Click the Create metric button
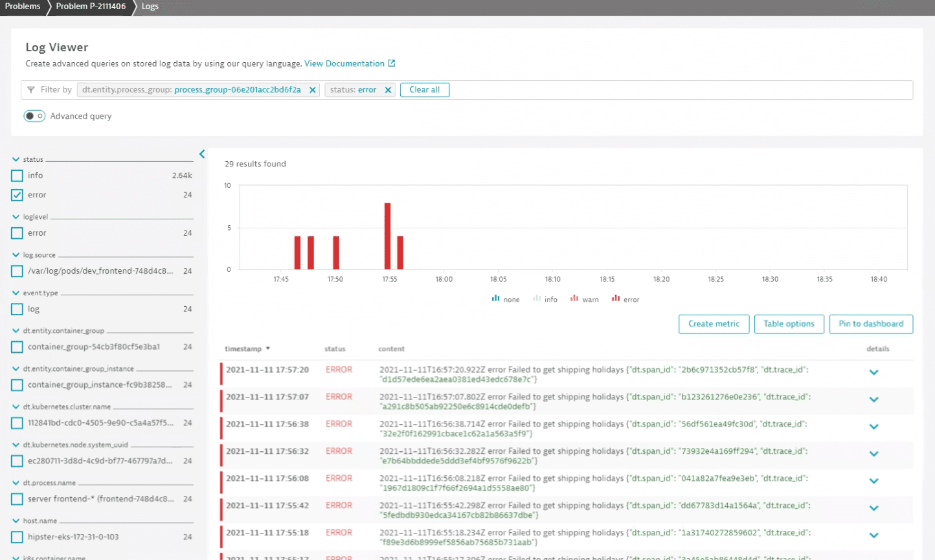 pos(714,324)
